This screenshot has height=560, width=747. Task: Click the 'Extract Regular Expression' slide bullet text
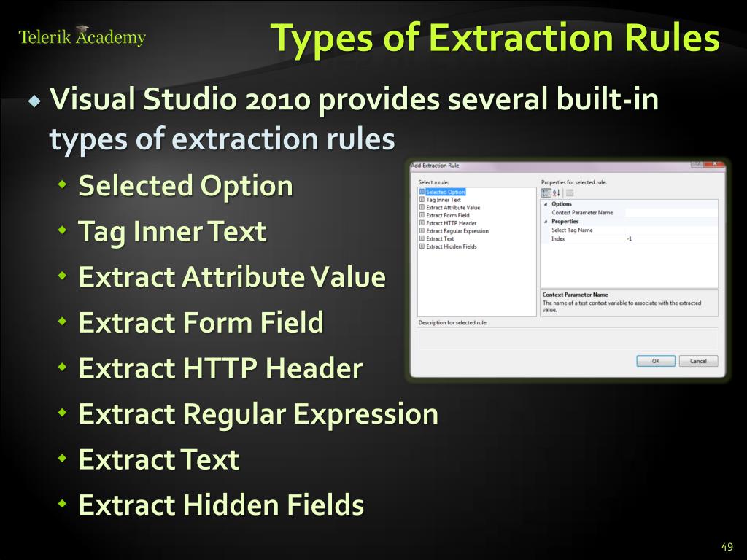coord(258,413)
